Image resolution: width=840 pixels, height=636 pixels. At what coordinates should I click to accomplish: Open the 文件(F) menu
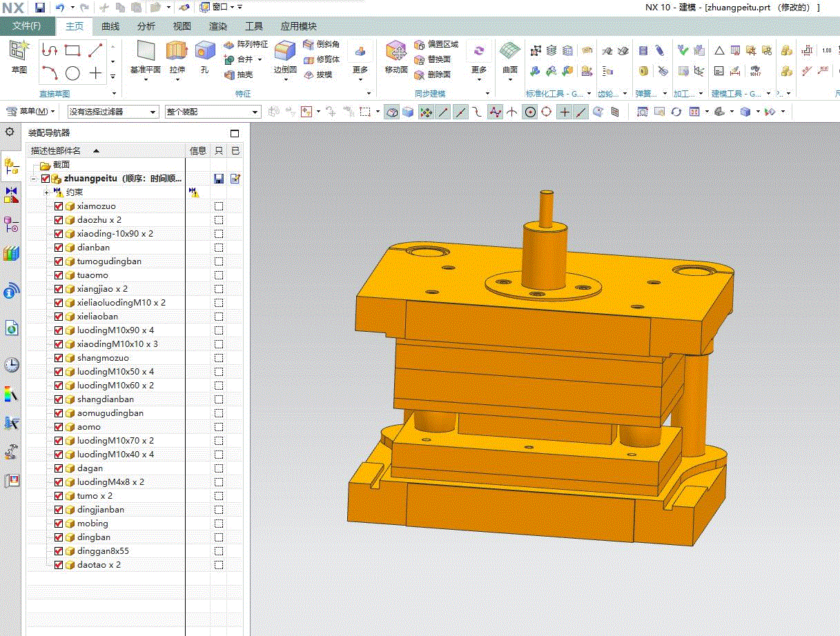pos(27,26)
